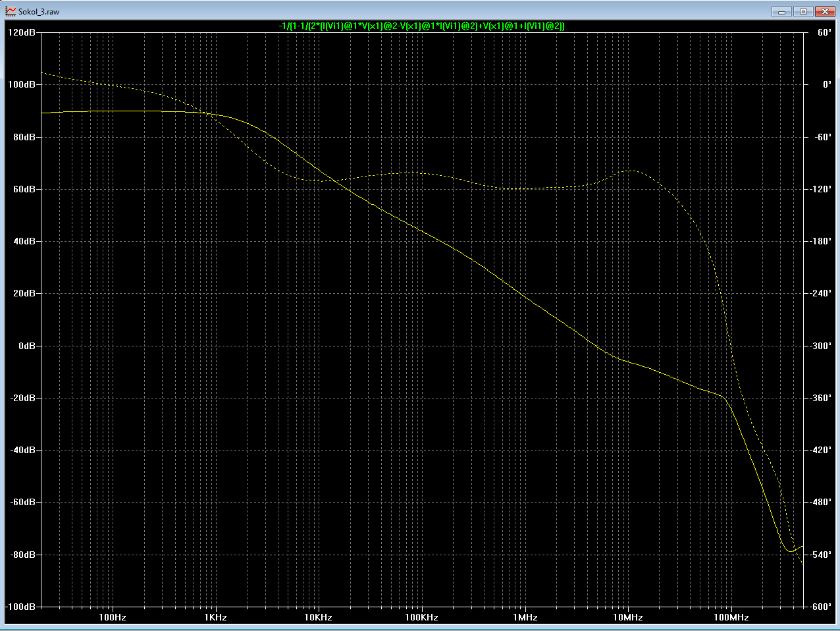Click the -240° phase axis label

821,293
